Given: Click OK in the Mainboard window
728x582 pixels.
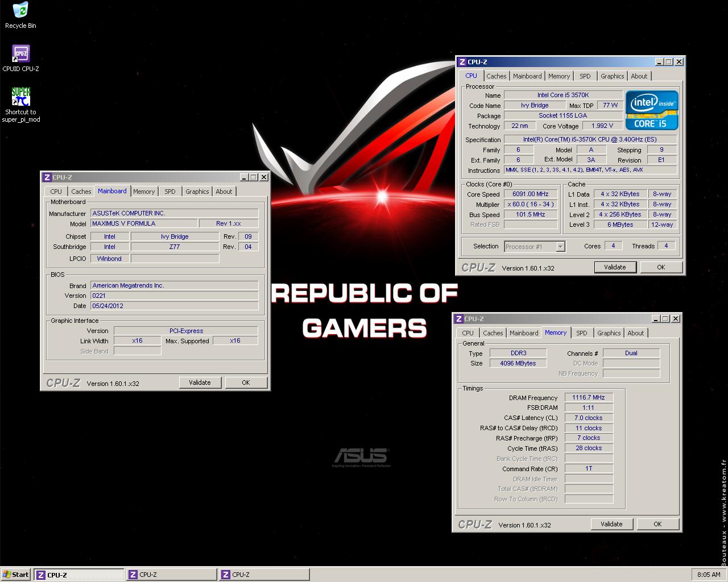Looking at the screenshot, I should click(246, 383).
